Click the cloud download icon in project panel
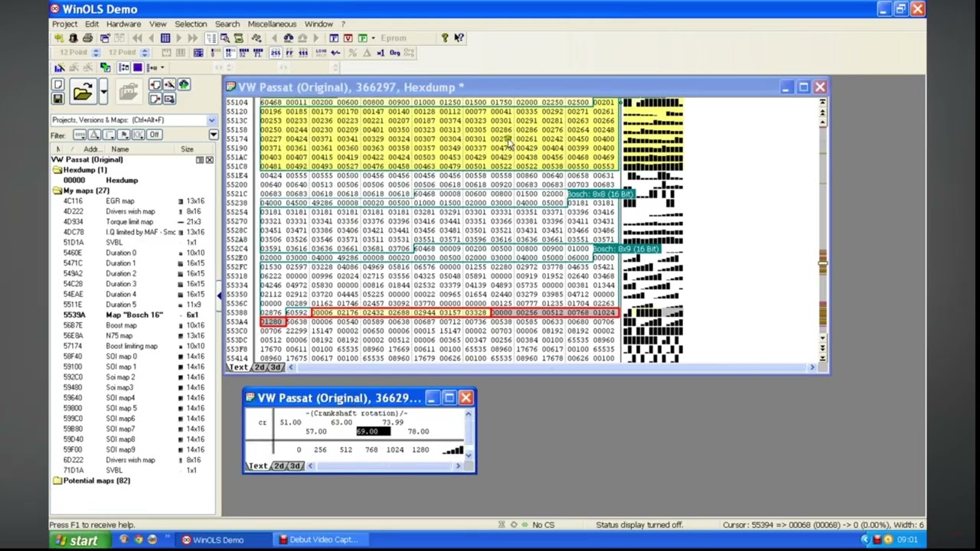 [184, 84]
